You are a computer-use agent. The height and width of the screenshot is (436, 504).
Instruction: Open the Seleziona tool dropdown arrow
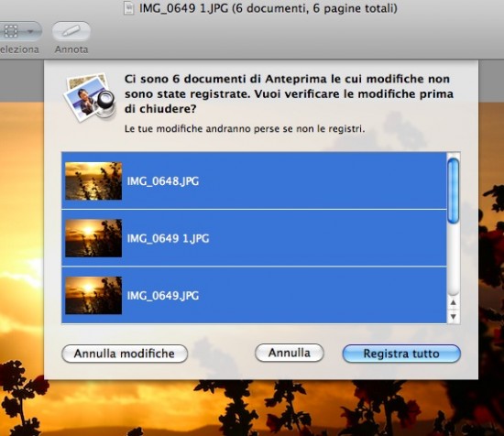coord(31,31)
